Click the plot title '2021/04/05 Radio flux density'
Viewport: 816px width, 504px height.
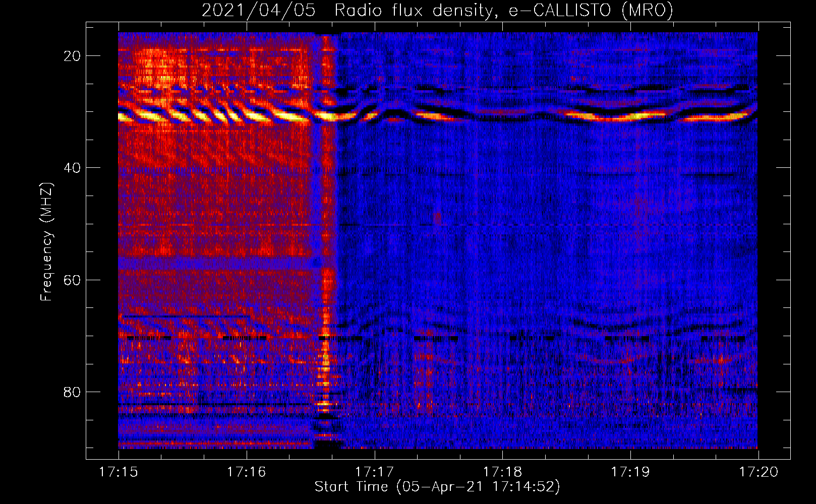click(437, 11)
